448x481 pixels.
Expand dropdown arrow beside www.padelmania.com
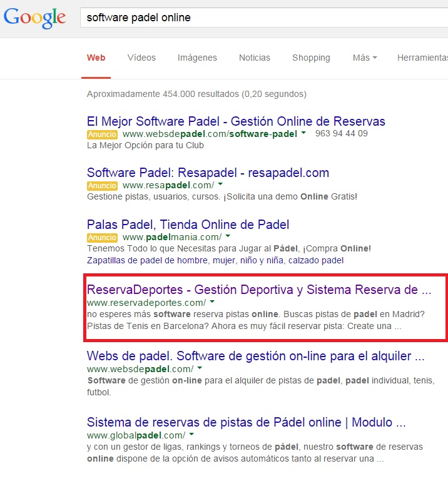(228, 236)
